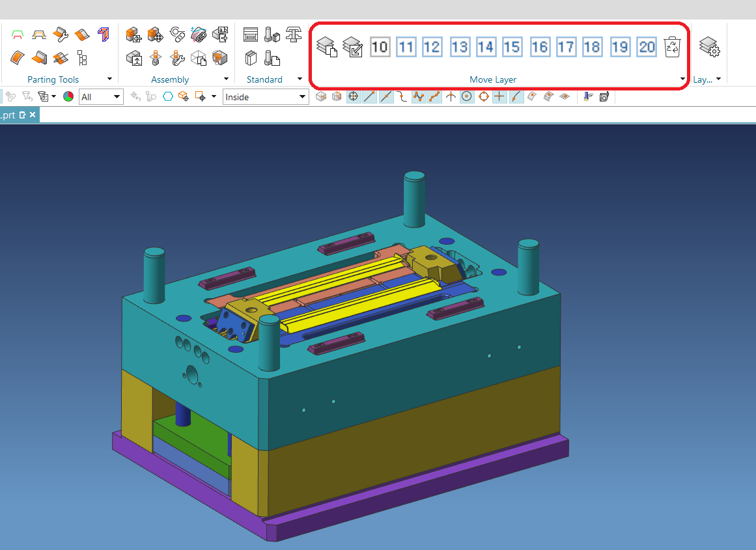Viewport: 756px width, 550px height.
Task: Click the cube with upward arrow icon
Action: tap(133, 59)
